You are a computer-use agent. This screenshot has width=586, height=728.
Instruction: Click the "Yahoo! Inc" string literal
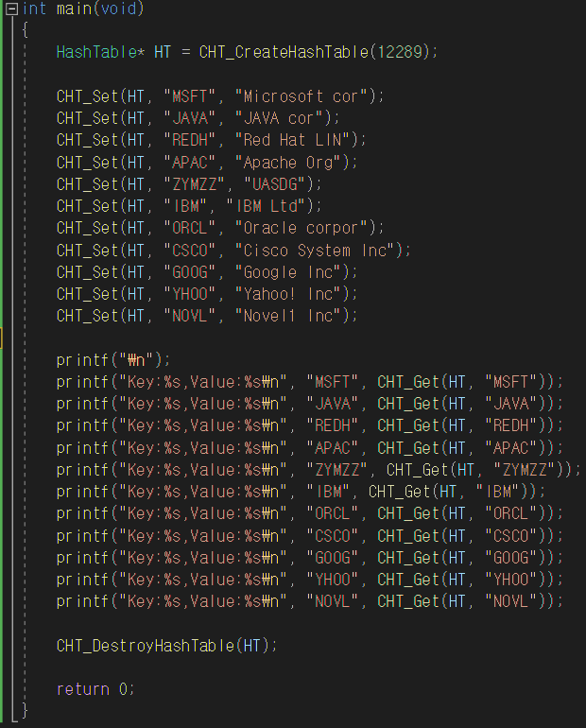pos(288,294)
